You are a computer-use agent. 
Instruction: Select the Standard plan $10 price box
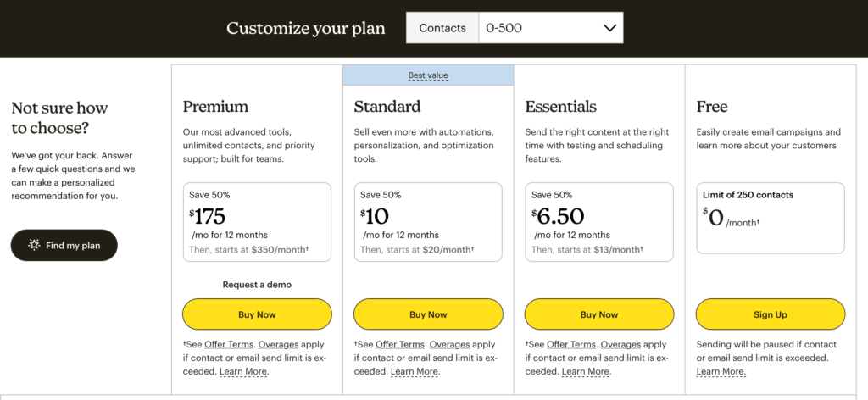428,222
